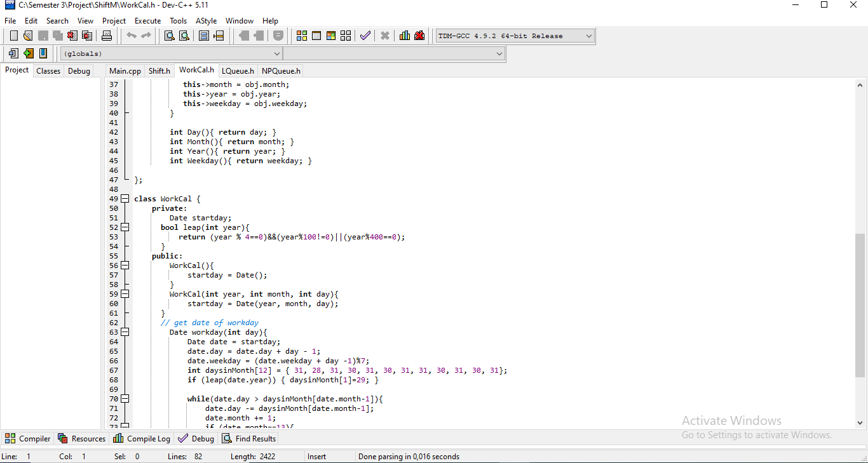Collapse the class WorkCal fold at line 49
The image size is (868, 463).
[125, 199]
